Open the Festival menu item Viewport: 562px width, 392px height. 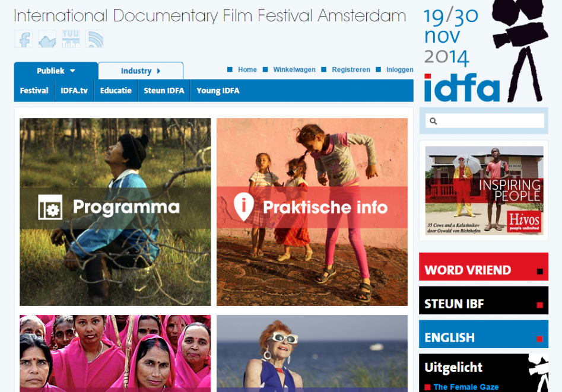(x=34, y=91)
